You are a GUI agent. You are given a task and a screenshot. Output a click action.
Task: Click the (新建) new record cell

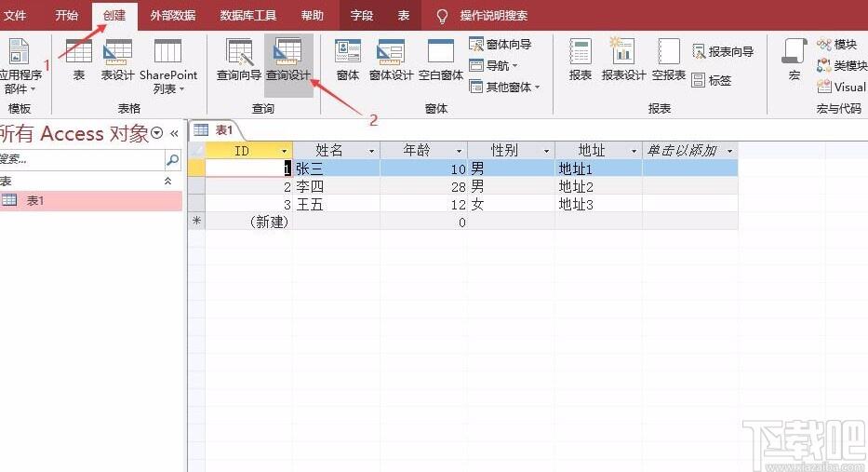coord(248,222)
